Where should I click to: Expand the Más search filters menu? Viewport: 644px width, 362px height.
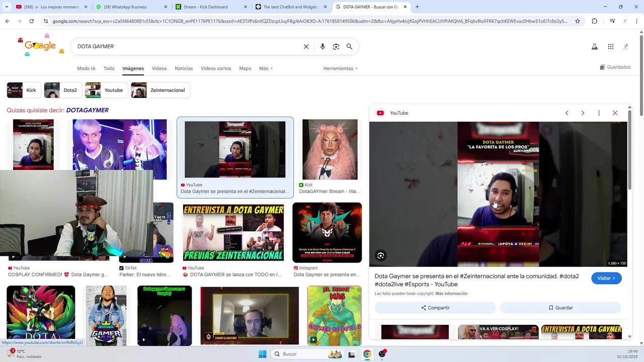click(x=266, y=68)
